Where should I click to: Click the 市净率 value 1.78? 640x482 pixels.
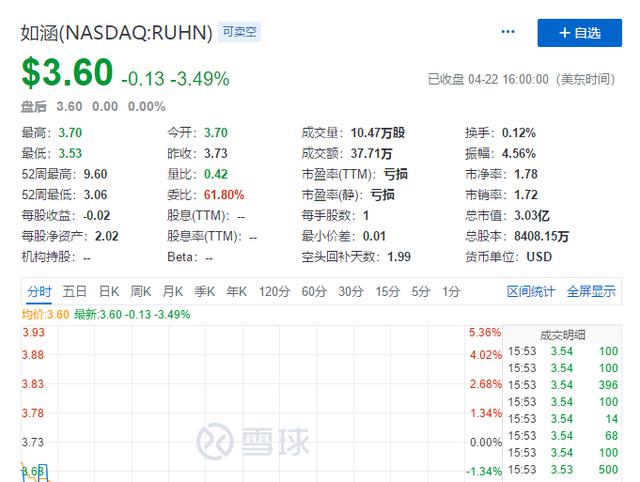point(526,174)
